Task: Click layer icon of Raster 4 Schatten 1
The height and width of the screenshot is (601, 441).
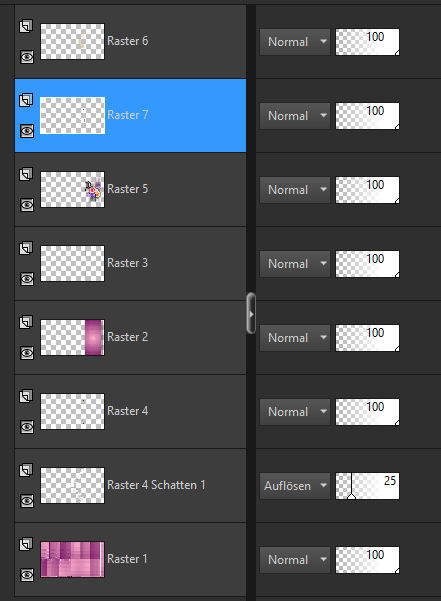Action: [26, 470]
